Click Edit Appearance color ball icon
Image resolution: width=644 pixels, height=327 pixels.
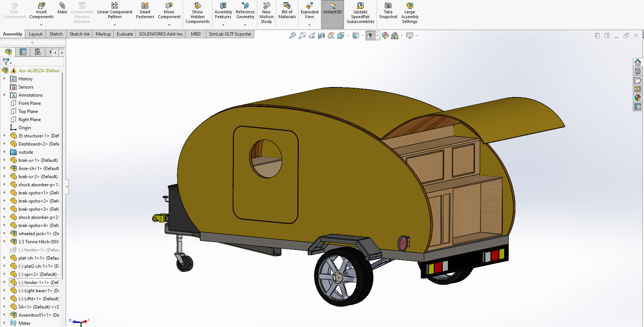385,36
